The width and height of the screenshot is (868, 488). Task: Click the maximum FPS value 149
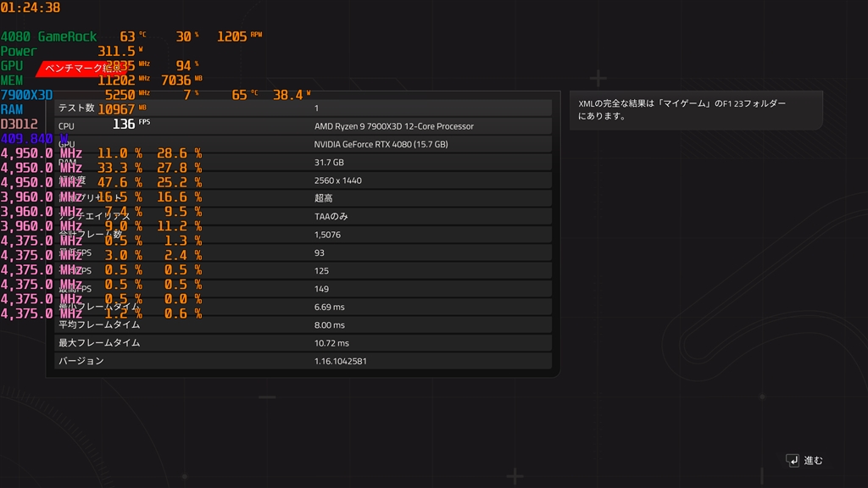(x=321, y=289)
